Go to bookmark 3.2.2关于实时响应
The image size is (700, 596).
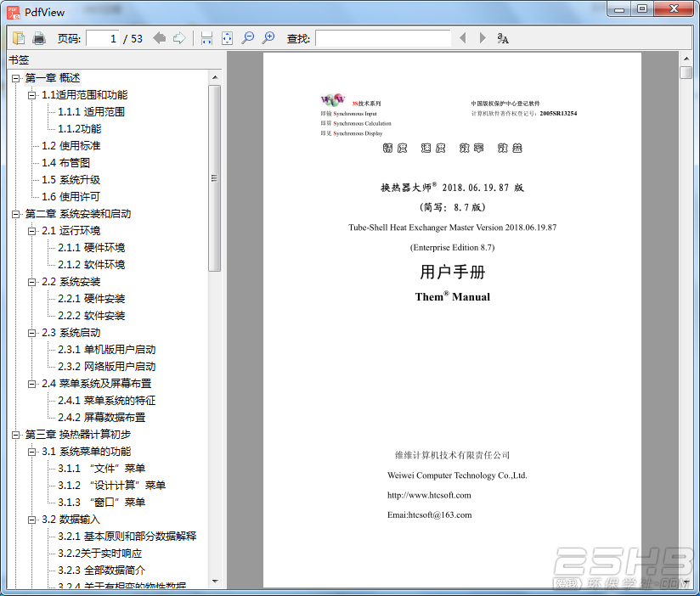[100, 554]
